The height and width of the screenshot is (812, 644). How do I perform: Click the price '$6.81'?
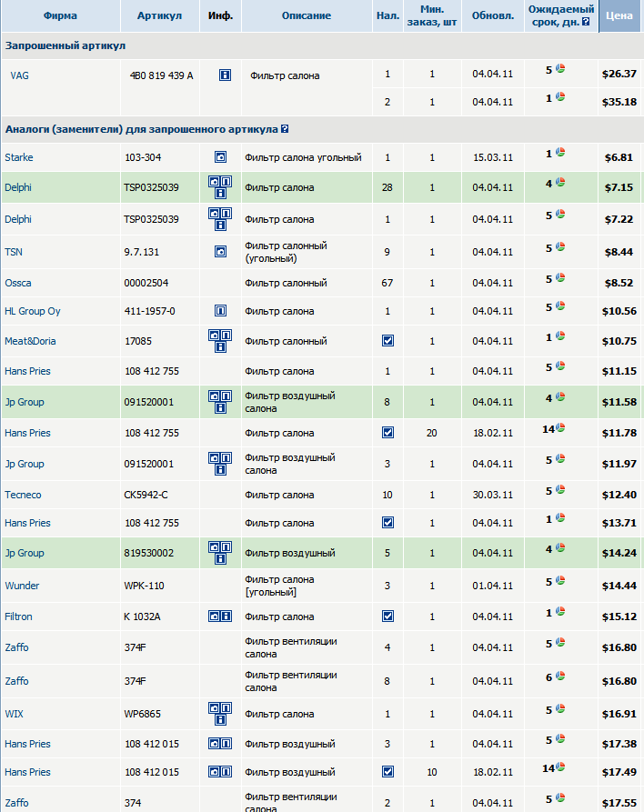pos(619,157)
